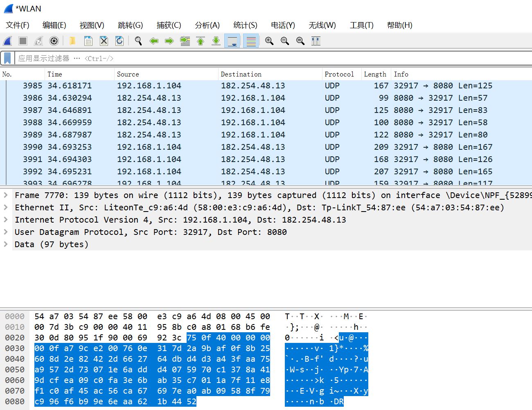The width and height of the screenshot is (532, 410).
Task: Stop the running packet capture
Action: (23, 41)
